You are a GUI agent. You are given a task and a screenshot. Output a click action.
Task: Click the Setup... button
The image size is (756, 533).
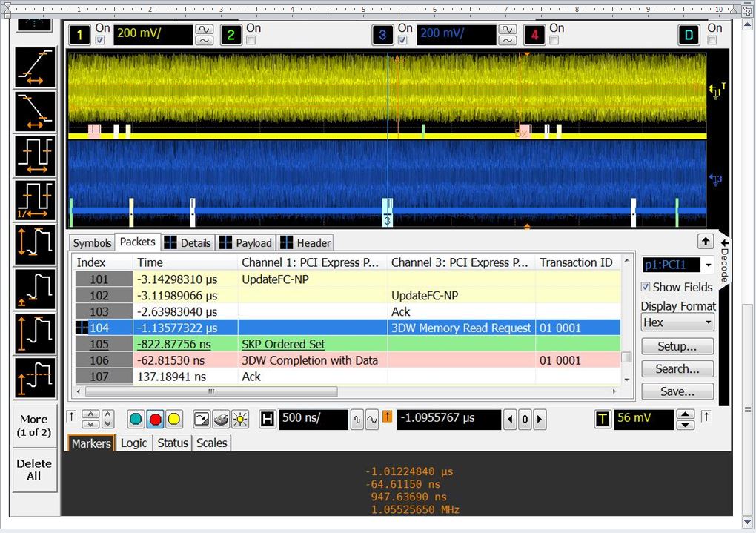[x=677, y=346]
